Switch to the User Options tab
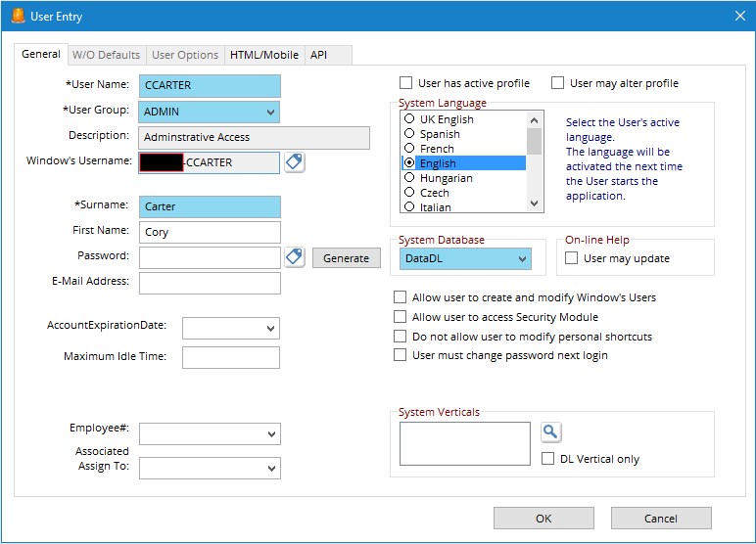This screenshot has width=756, height=544. [185, 55]
